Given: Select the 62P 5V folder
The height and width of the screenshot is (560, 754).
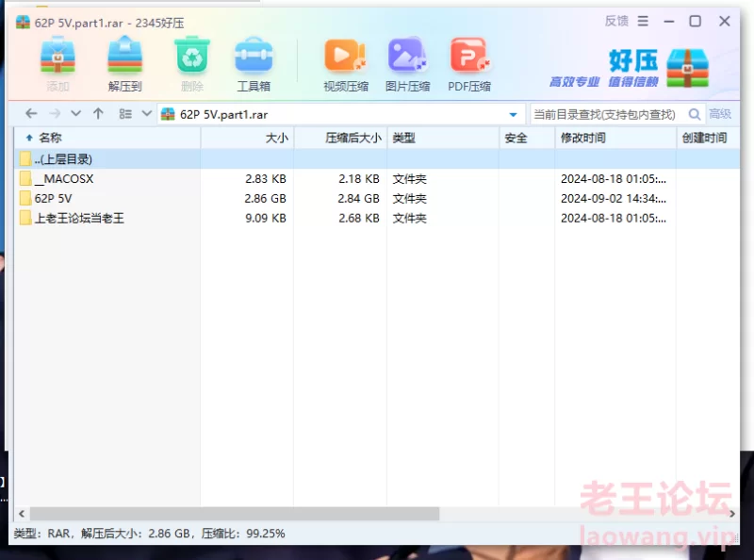Looking at the screenshot, I should 377,198.
